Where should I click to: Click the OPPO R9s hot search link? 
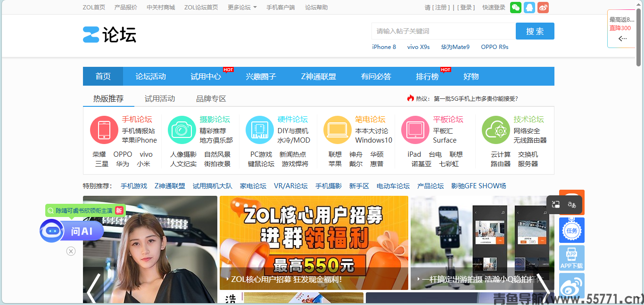tap(495, 47)
